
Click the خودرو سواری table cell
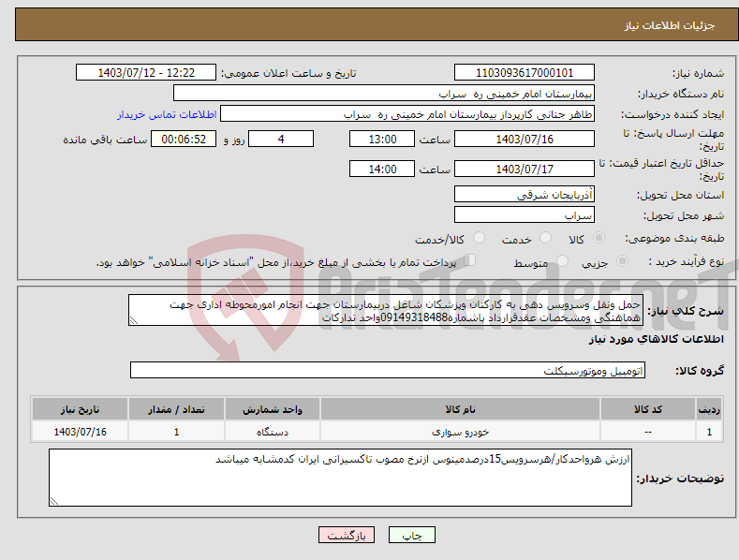pyautogui.click(x=460, y=432)
